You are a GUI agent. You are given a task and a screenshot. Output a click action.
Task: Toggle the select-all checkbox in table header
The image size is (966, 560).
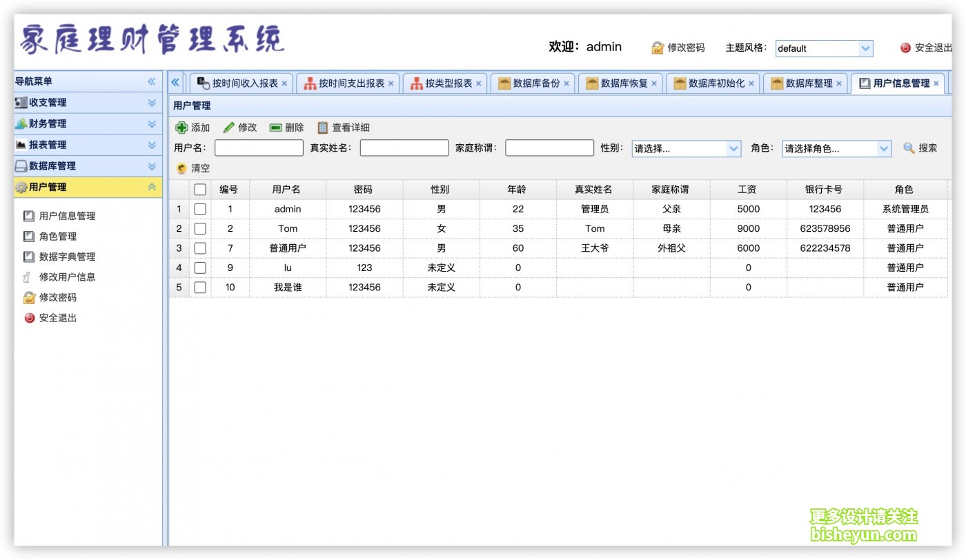tap(200, 190)
